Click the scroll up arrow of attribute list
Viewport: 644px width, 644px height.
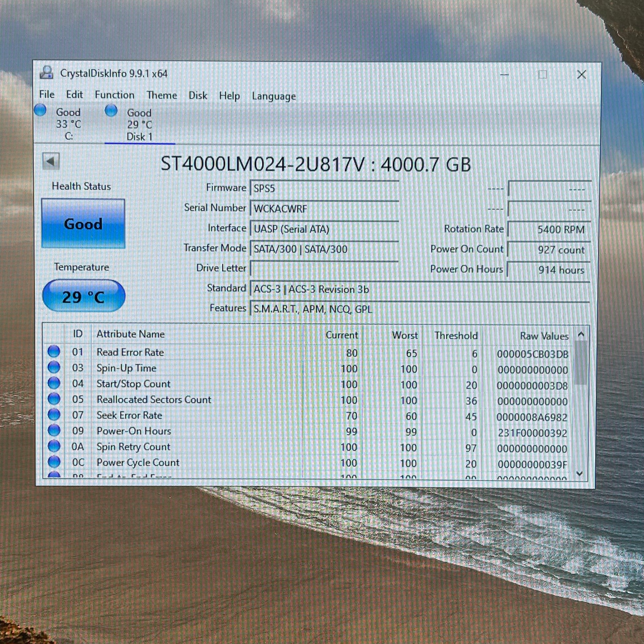pos(581,334)
